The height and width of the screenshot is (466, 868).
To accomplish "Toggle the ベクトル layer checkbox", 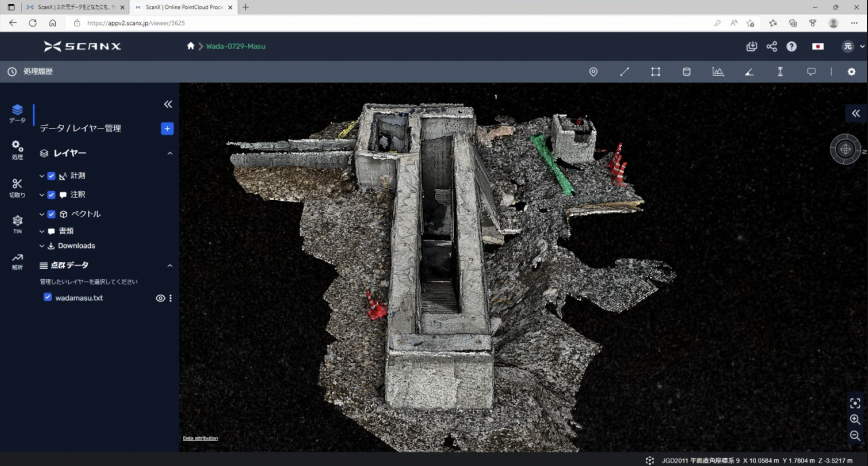I will [x=51, y=214].
